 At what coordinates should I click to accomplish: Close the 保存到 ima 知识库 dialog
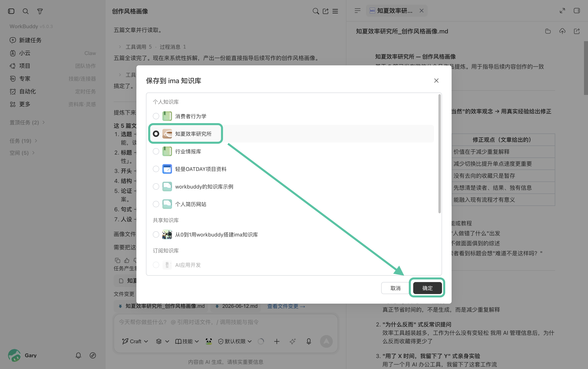pos(436,81)
